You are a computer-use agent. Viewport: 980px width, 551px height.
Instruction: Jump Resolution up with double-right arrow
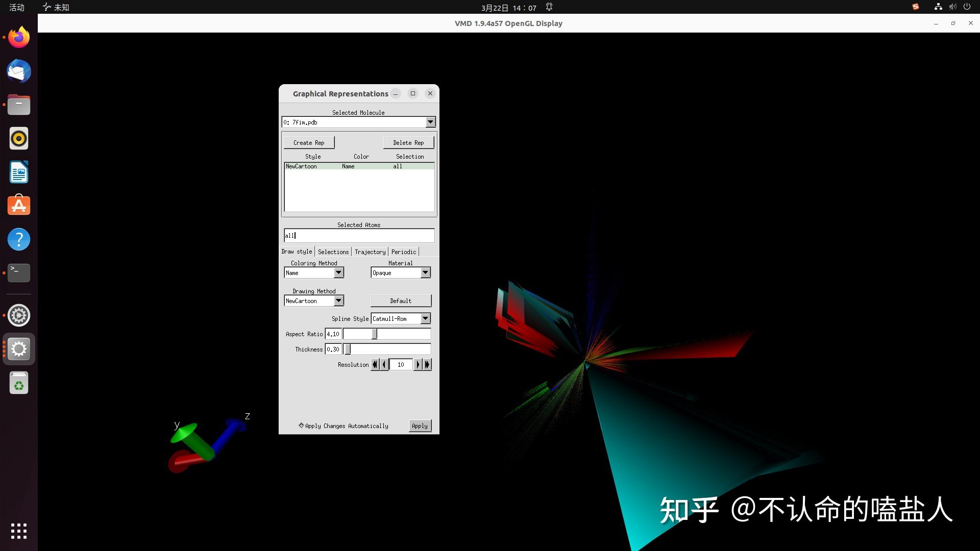(x=428, y=364)
